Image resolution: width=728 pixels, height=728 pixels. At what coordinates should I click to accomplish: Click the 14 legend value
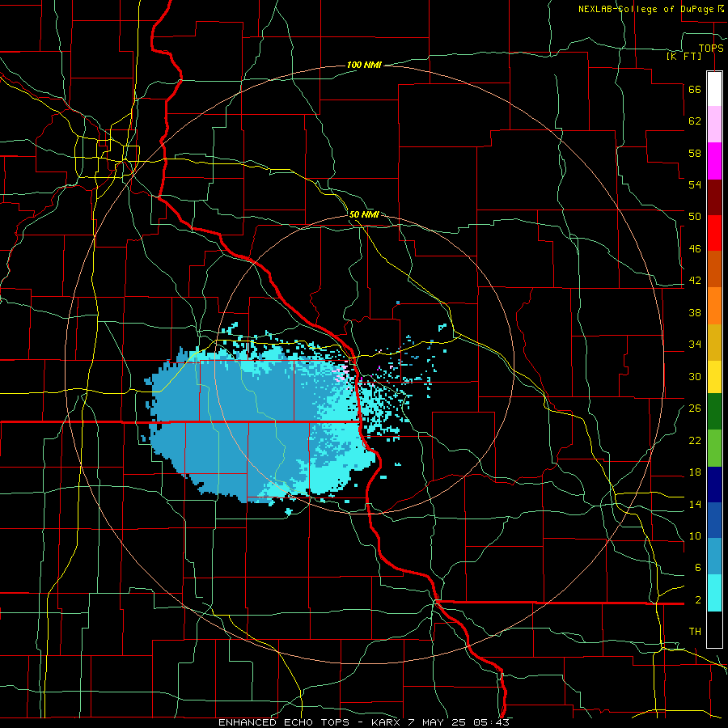(695, 504)
